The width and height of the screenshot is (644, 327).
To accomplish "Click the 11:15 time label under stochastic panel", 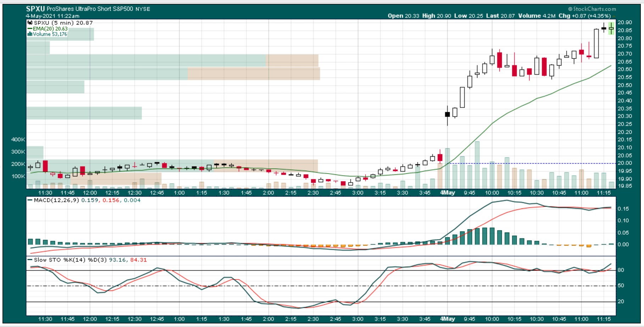I will pos(604,319).
